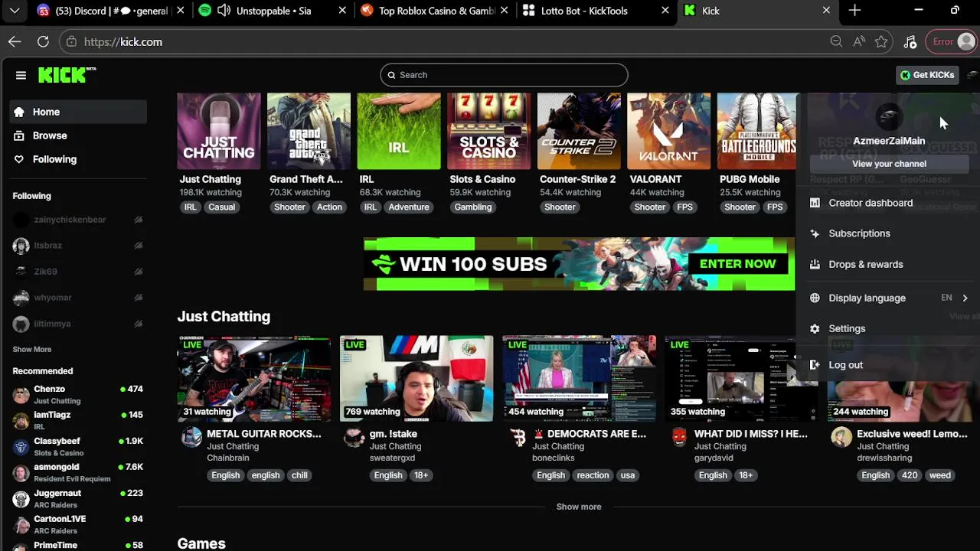Click the Settings gear icon in menu
The width and height of the screenshot is (980, 551).
(815, 328)
